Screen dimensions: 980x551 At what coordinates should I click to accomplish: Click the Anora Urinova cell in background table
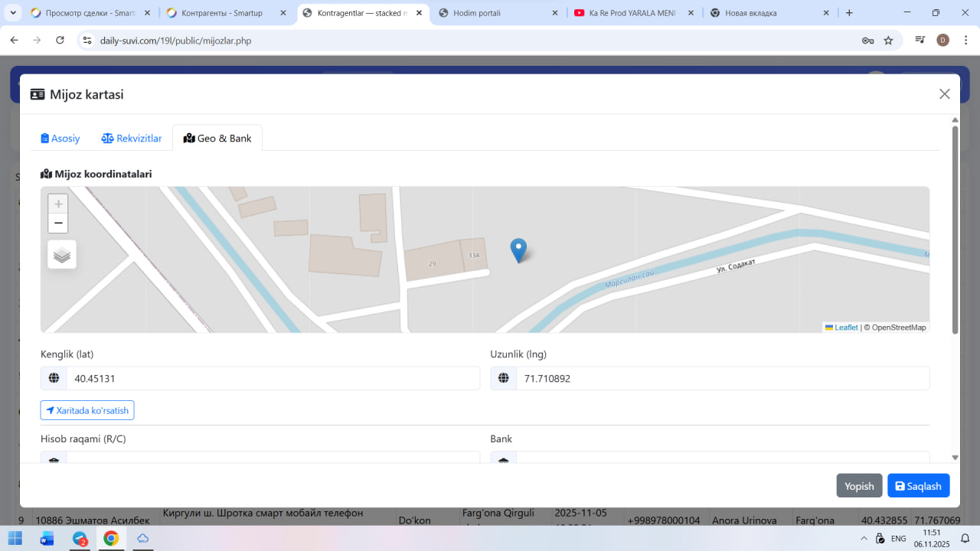pyautogui.click(x=744, y=520)
